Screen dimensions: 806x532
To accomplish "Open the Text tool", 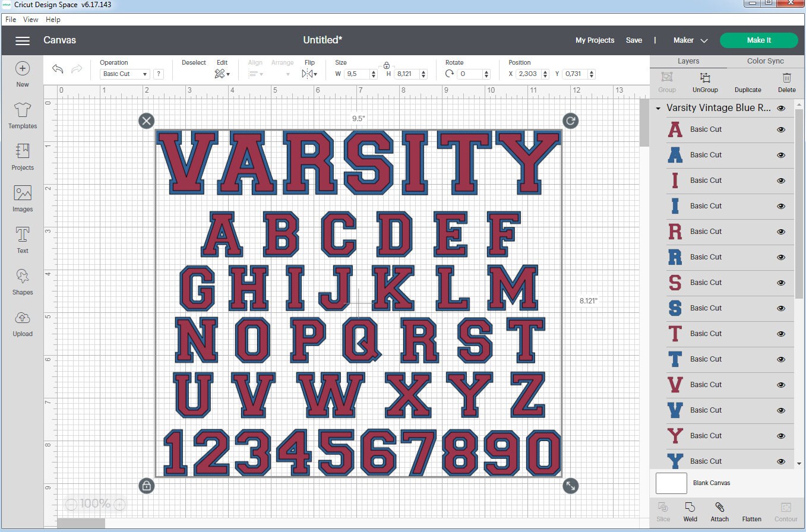I will pyautogui.click(x=22, y=239).
